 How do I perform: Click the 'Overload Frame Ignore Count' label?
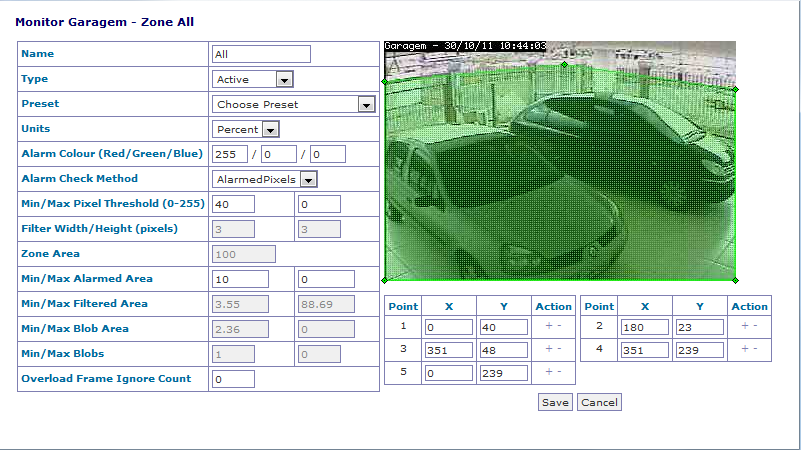(x=106, y=379)
